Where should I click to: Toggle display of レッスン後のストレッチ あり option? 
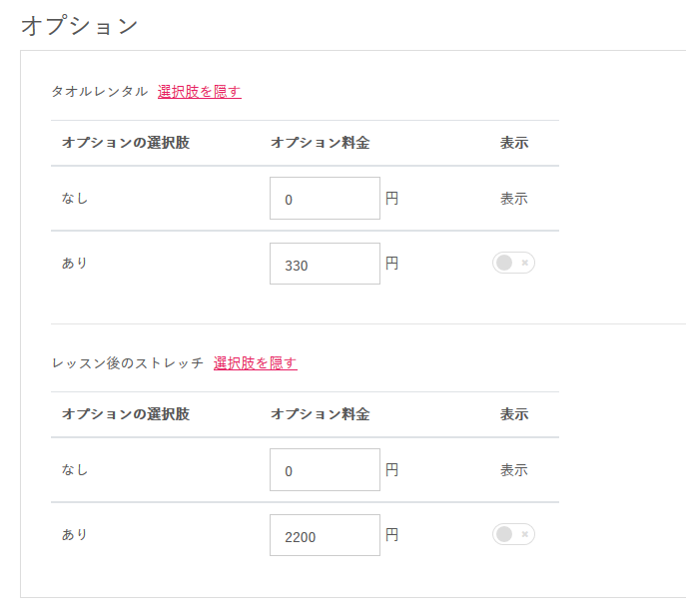(513, 534)
